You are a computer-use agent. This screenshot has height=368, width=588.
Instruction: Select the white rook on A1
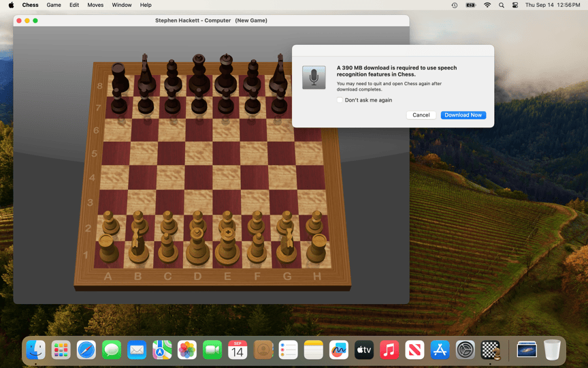click(108, 249)
